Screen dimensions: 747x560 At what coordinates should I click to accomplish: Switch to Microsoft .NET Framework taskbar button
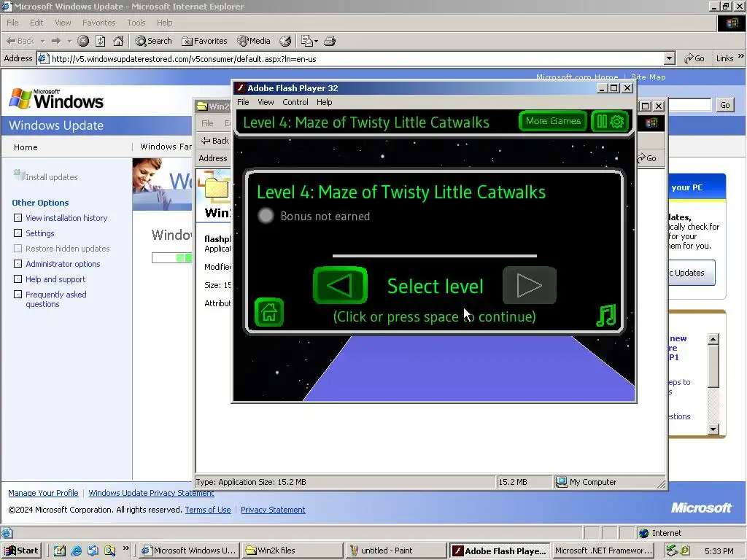tap(603, 551)
